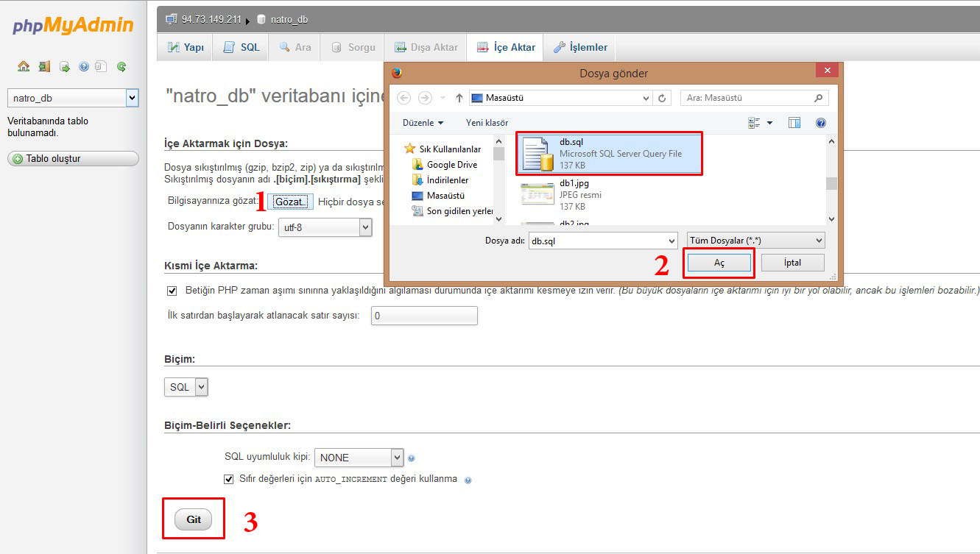Click the back arrow in file dialog
Viewport: 980px width, 554px height.
tap(403, 98)
